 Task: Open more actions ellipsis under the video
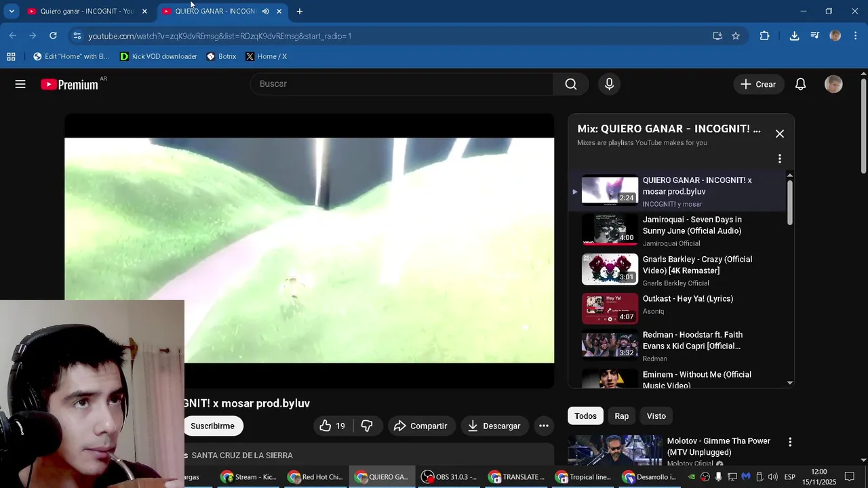[543, 426]
